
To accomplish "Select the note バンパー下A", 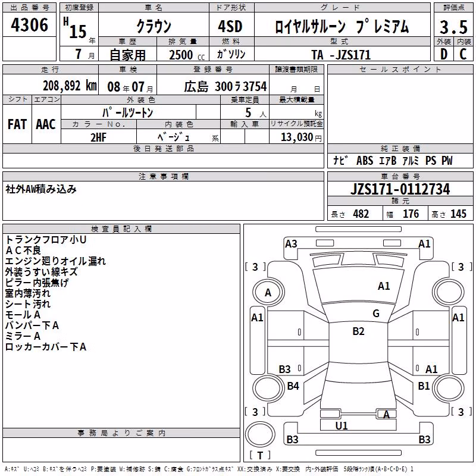I will pos(32,325).
